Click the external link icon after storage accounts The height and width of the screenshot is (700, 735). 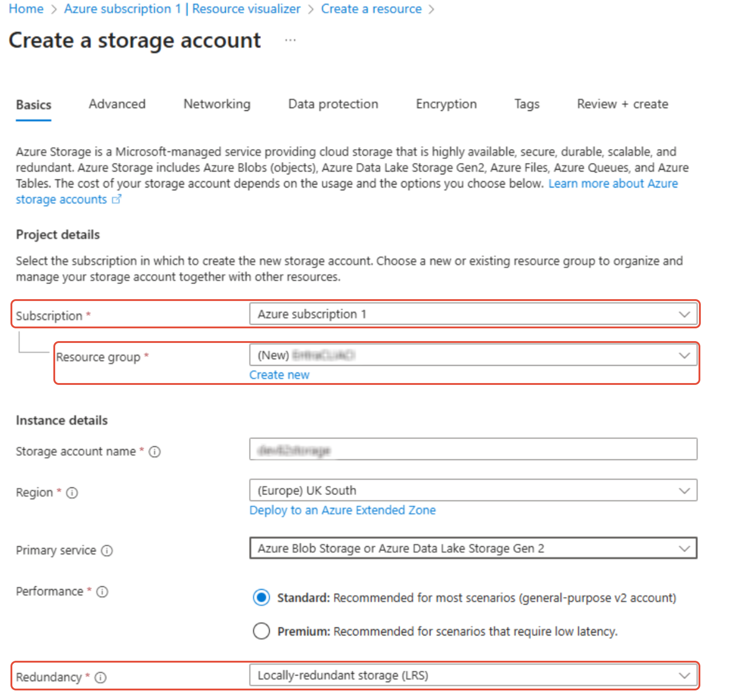(117, 199)
